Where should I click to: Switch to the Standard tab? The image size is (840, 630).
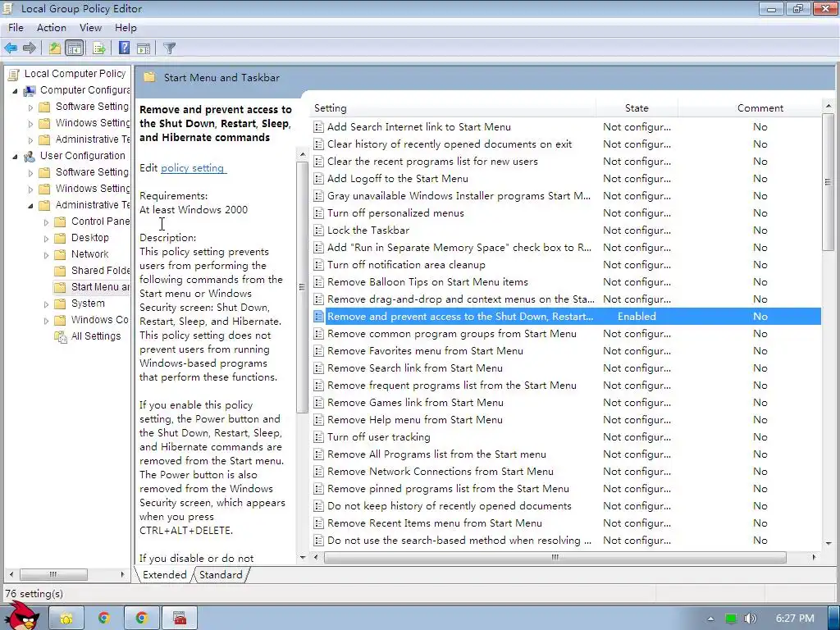(221, 575)
